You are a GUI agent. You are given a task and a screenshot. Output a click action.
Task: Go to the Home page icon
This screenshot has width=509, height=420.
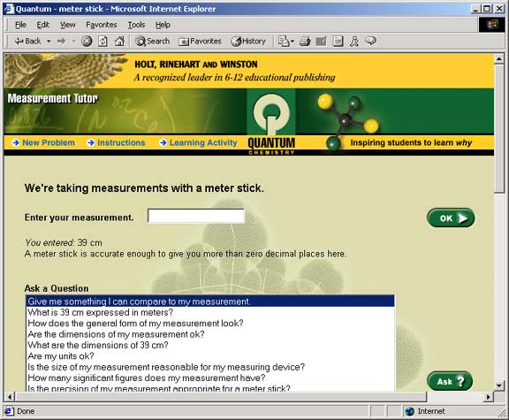[x=120, y=42]
